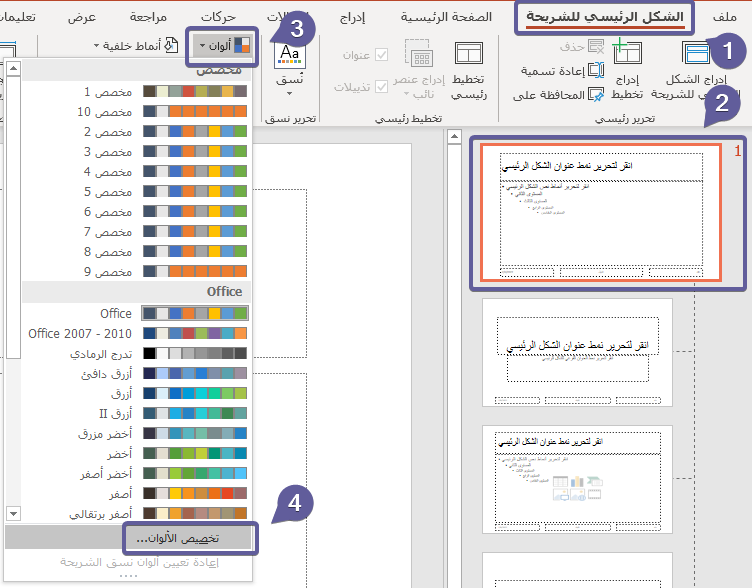Click the Insert Slide Master icon
752x588 pixels.
point(695,53)
